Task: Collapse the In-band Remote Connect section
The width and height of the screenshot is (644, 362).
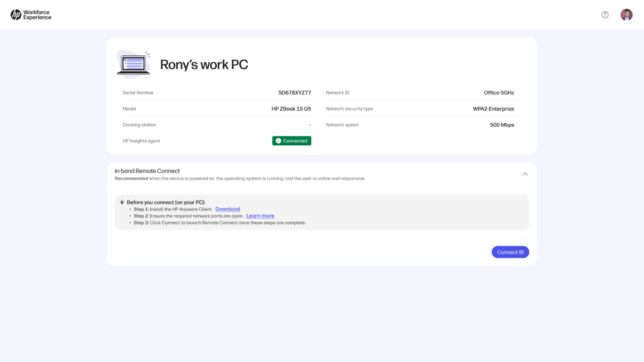Action: tap(525, 174)
